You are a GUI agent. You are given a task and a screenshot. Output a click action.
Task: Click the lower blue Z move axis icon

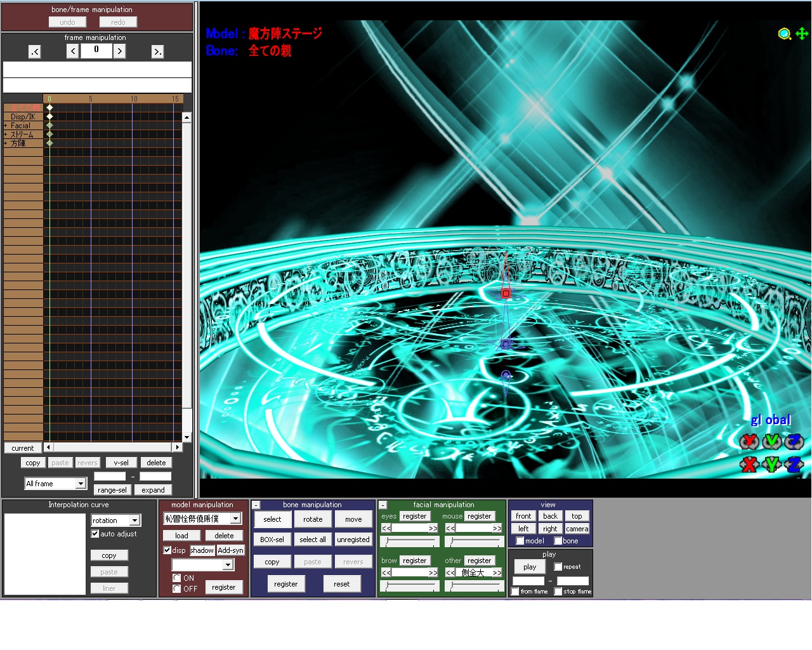[794, 464]
